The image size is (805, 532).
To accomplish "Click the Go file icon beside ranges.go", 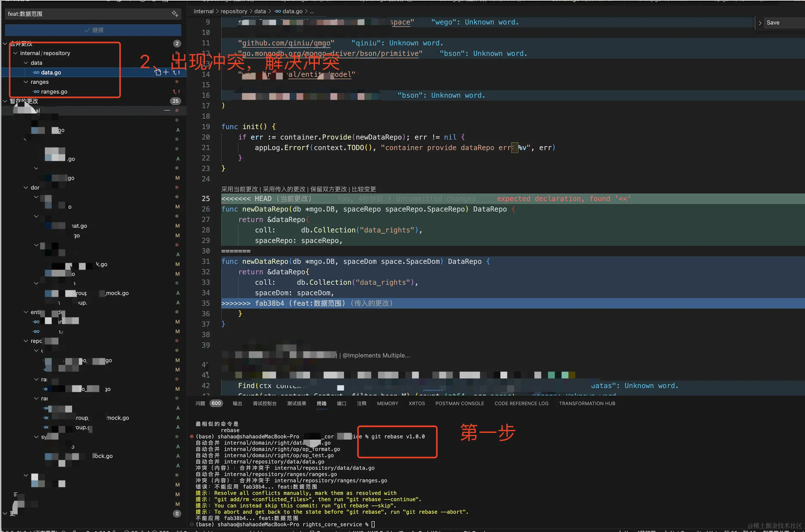I will click(x=36, y=92).
